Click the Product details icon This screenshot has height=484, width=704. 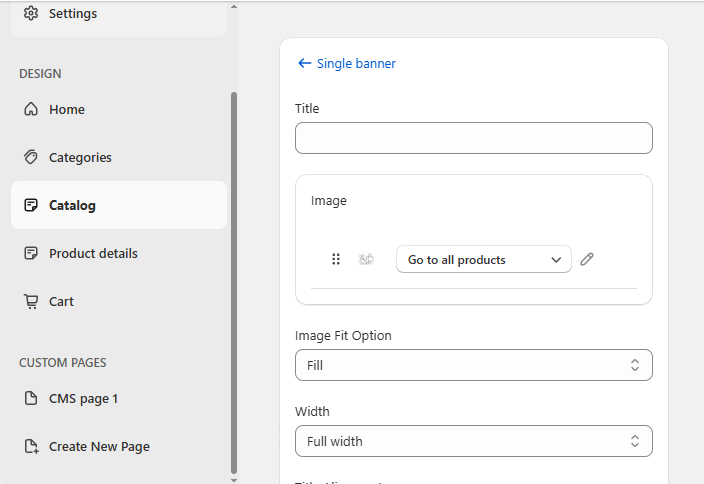[x=31, y=253]
